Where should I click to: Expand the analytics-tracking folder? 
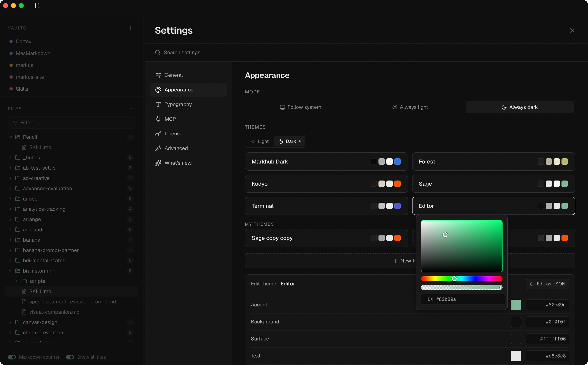(10, 209)
